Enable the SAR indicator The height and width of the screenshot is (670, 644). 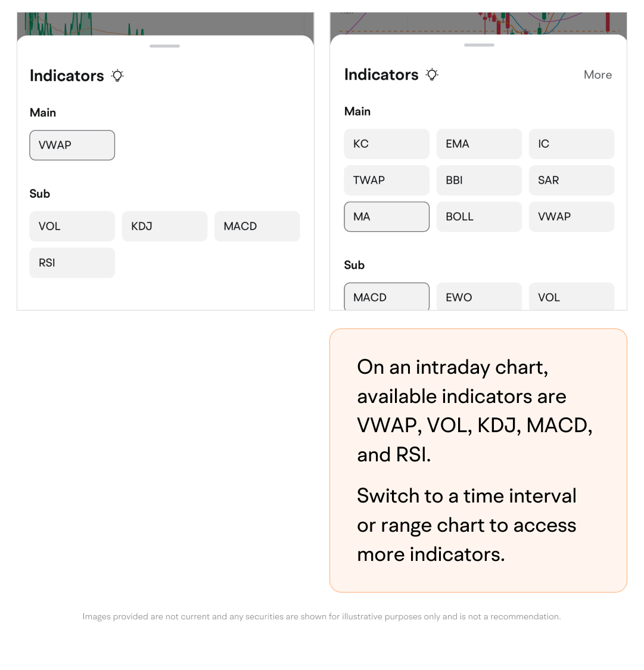coord(571,180)
